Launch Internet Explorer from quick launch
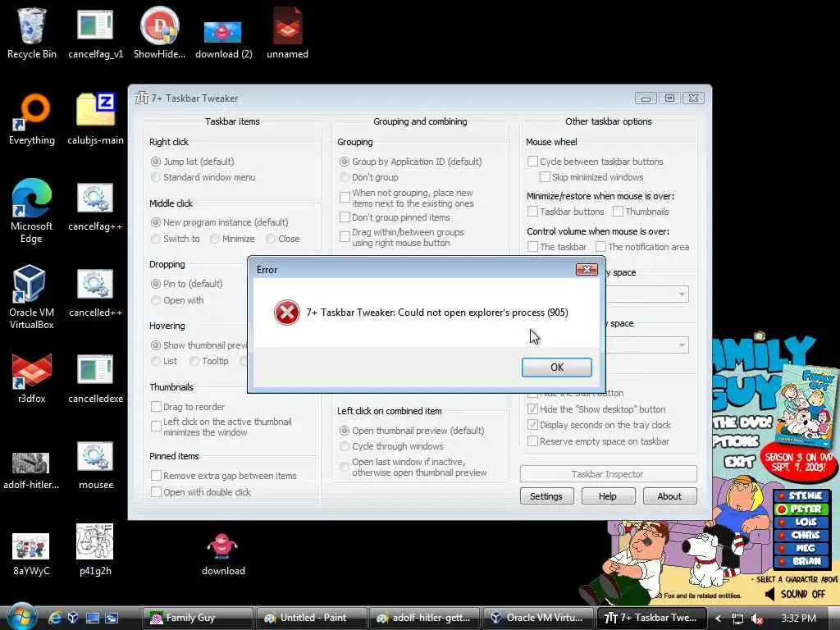The height and width of the screenshot is (630, 840). point(54,618)
